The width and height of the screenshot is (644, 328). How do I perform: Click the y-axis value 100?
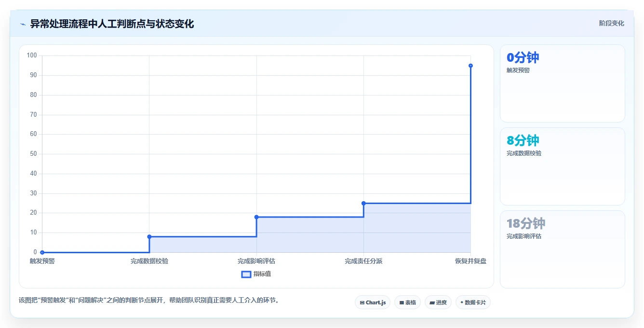point(32,55)
